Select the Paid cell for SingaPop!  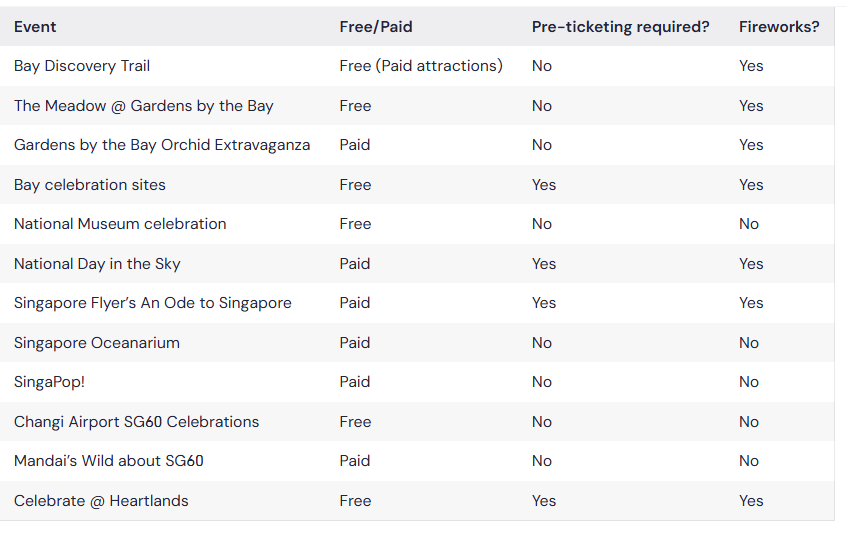click(355, 382)
